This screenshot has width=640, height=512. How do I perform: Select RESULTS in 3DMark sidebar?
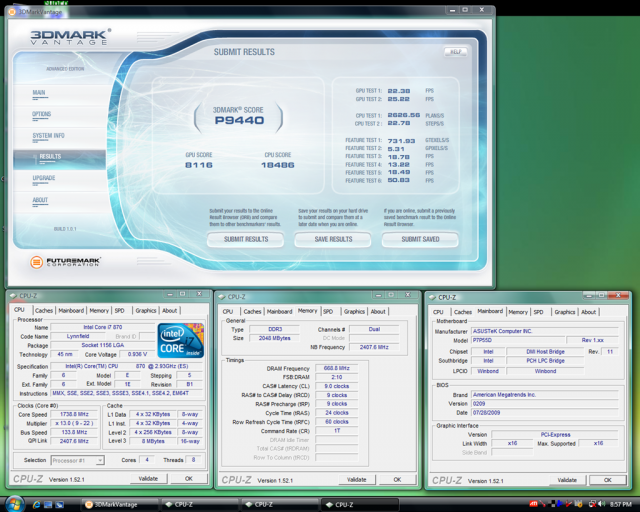[x=60, y=159]
